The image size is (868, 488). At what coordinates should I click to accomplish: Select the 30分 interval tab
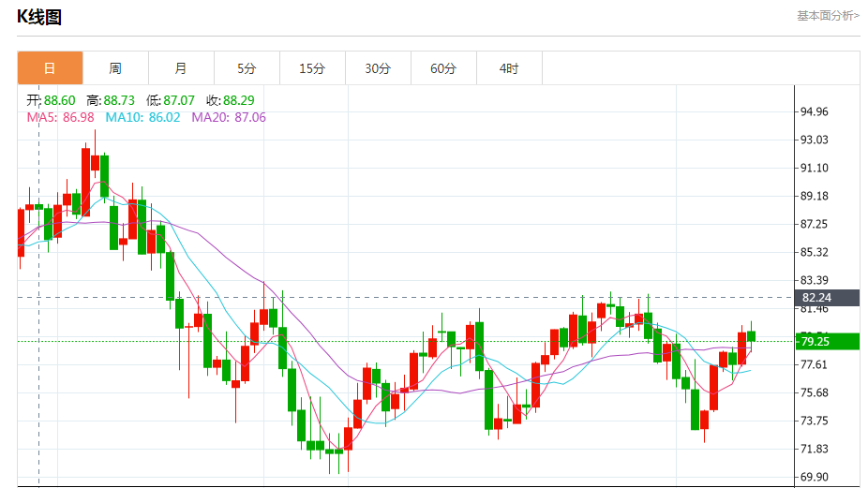tap(378, 68)
